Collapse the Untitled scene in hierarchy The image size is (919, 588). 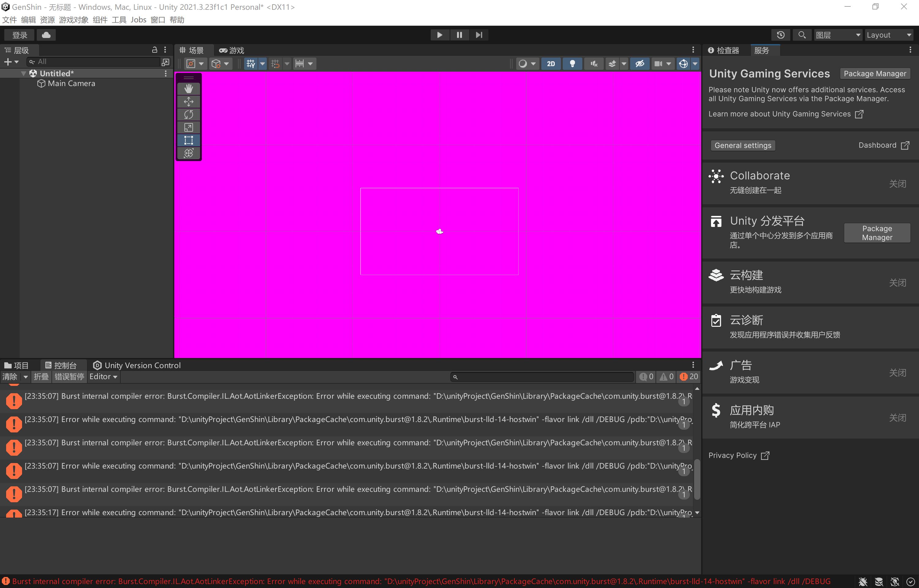coord(24,73)
